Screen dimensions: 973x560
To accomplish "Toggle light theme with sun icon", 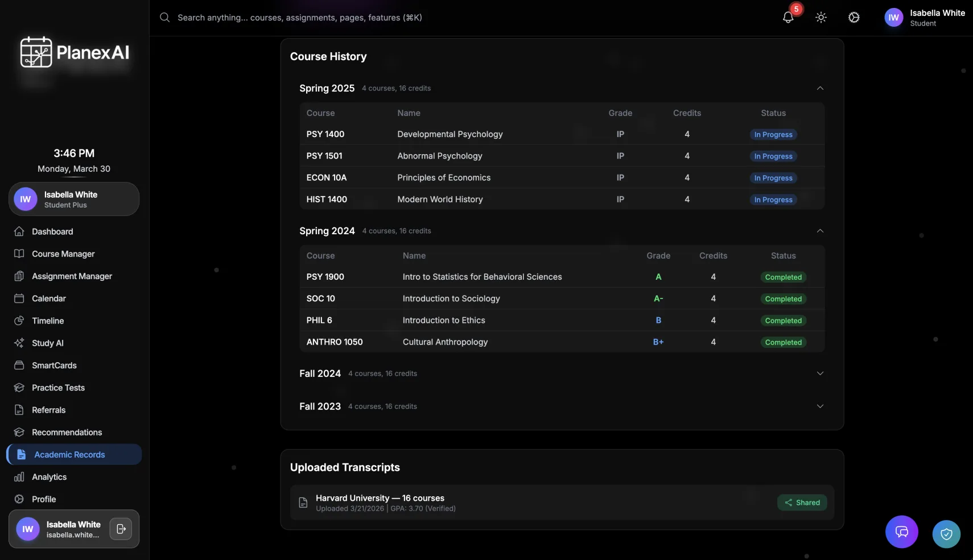I will (821, 18).
